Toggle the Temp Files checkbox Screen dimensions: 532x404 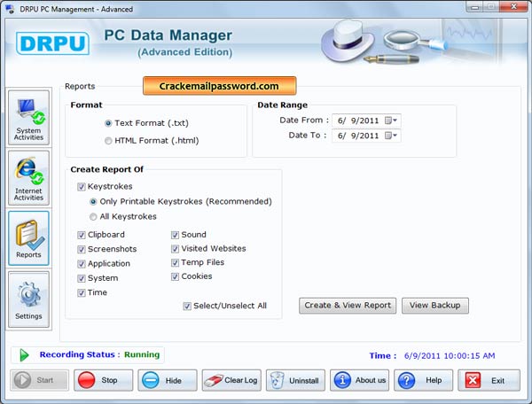click(x=175, y=262)
